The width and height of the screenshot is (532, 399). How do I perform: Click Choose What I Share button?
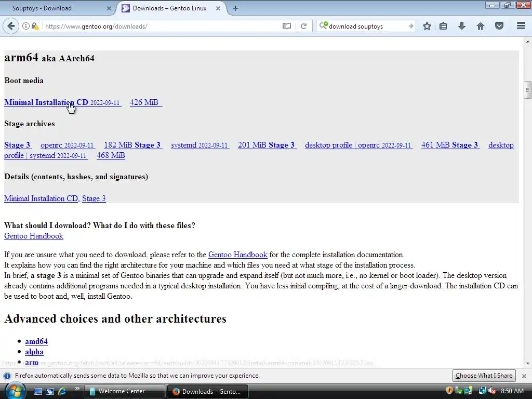click(x=484, y=376)
